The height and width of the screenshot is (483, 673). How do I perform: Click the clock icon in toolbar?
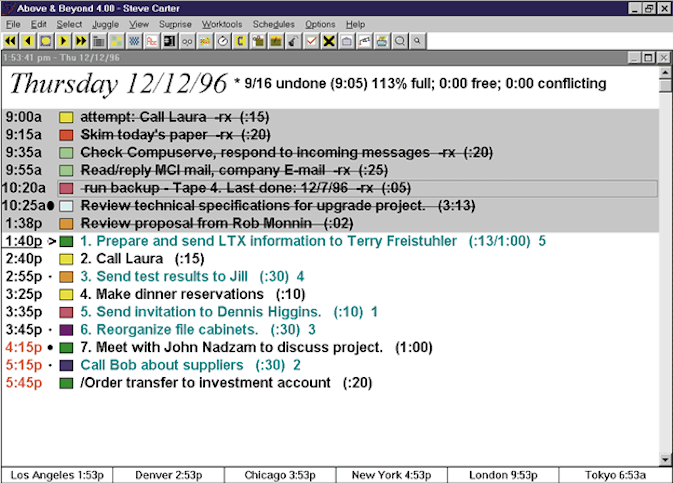[223, 41]
